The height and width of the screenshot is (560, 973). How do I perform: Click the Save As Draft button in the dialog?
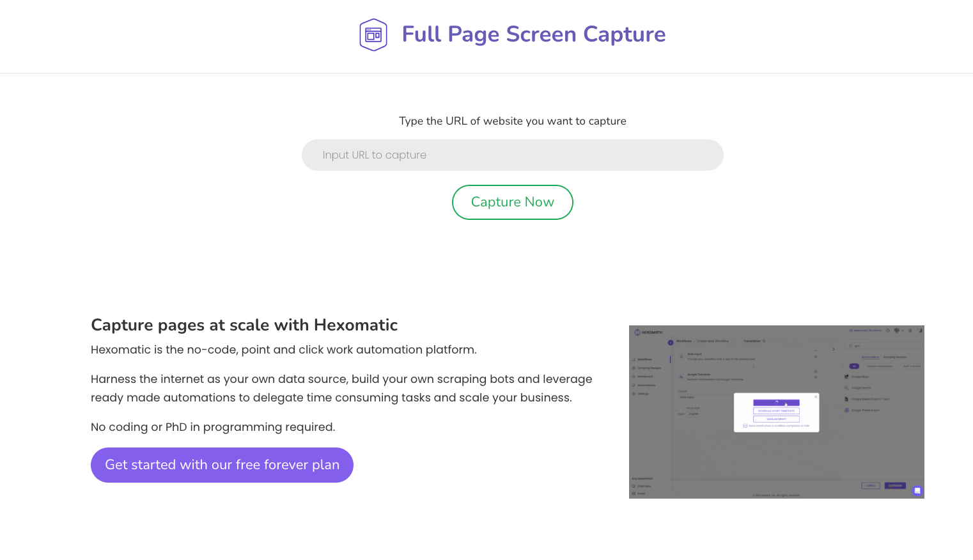(x=776, y=419)
